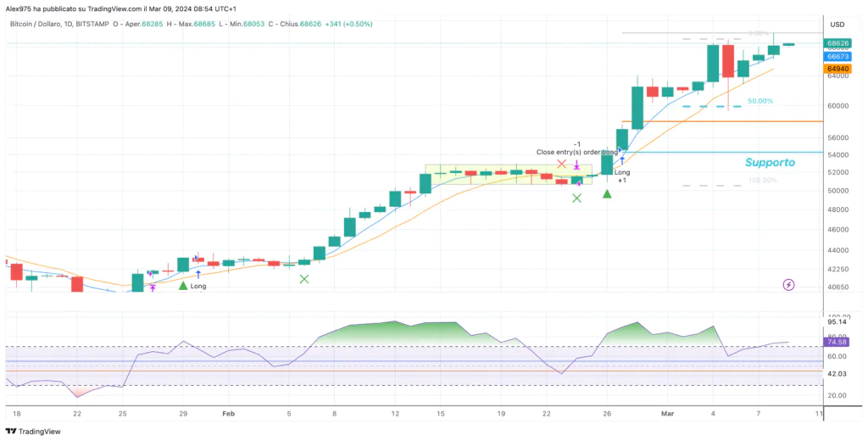Click the green X marker near February 5
This screenshot has width=868, height=441.
[304, 278]
